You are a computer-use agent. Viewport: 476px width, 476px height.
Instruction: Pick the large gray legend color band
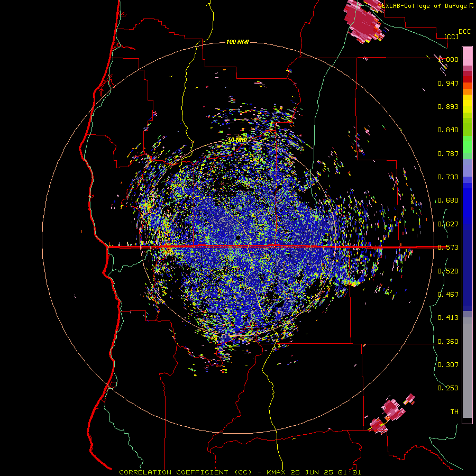467,368
